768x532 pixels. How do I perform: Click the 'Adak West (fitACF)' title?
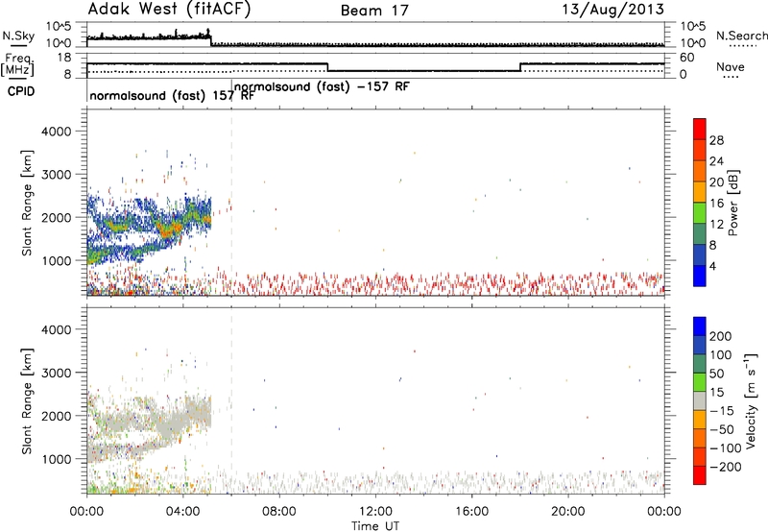(169, 10)
